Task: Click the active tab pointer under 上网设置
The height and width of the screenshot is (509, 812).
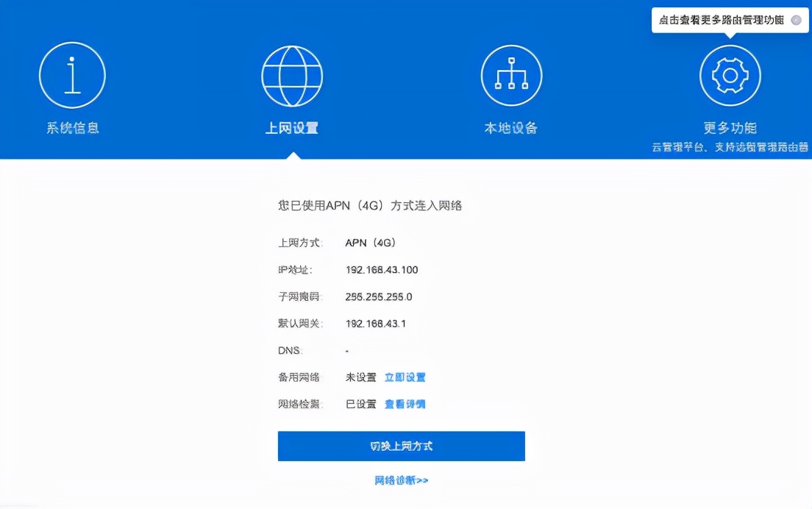Action: point(292,155)
